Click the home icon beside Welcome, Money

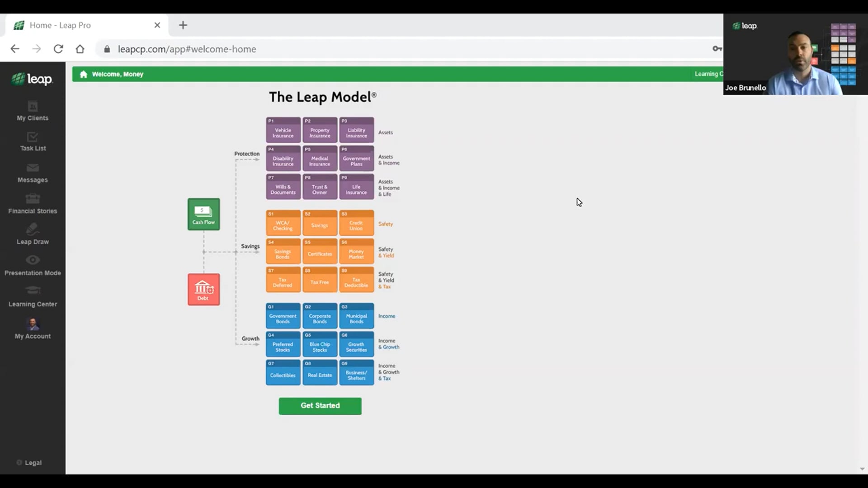click(83, 74)
